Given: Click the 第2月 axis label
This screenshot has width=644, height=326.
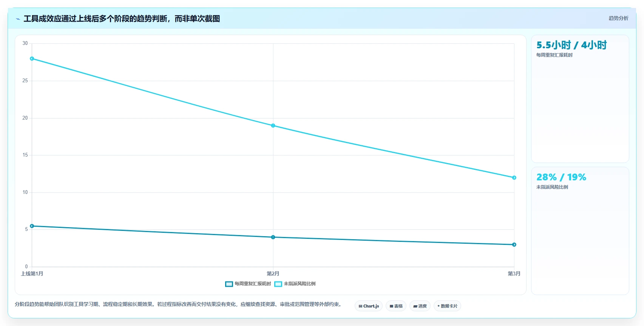Looking at the screenshot, I should (273, 274).
